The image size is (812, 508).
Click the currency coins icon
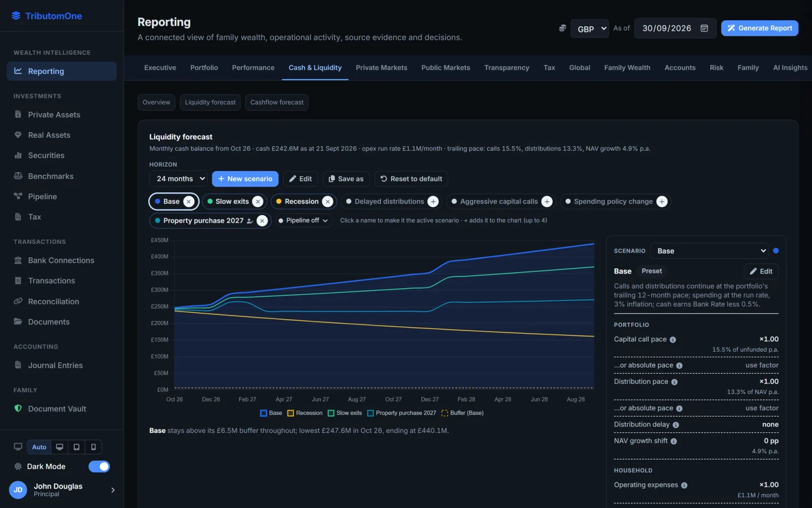(562, 28)
